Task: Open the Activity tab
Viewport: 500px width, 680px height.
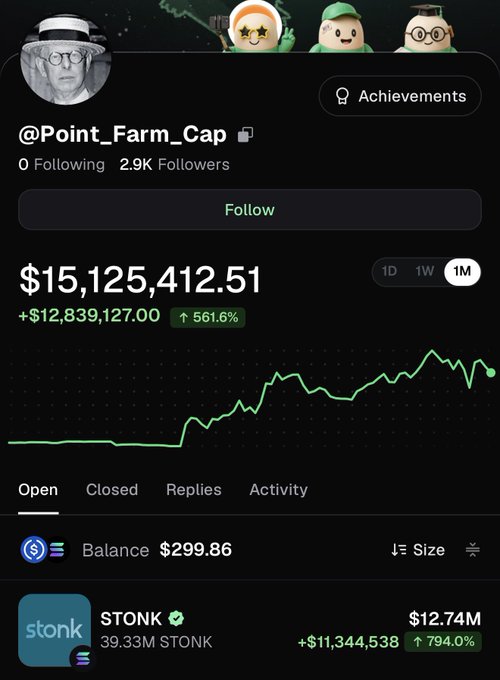Action: (278, 490)
